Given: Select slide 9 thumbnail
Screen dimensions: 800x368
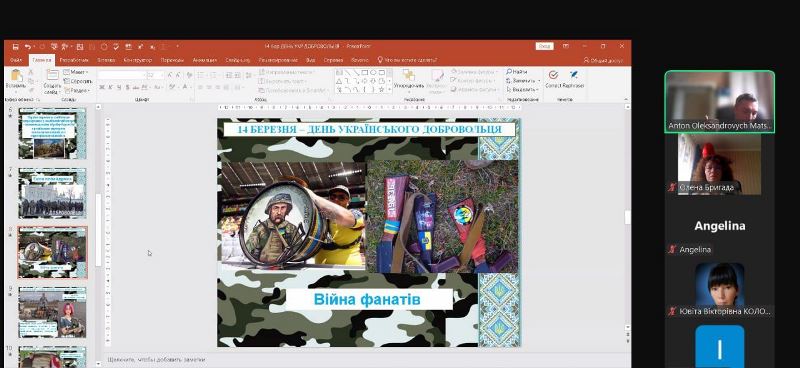Looking at the screenshot, I should 52,312.
